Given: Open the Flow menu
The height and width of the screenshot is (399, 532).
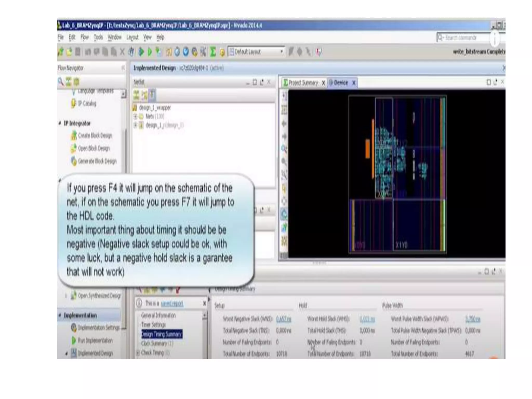Looking at the screenshot, I should (x=84, y=37).
